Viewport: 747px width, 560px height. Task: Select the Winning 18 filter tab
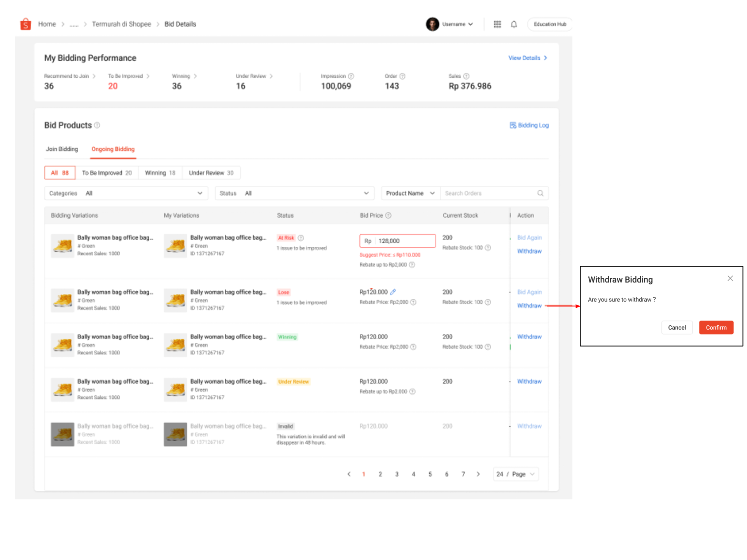[x=160, y=173]
